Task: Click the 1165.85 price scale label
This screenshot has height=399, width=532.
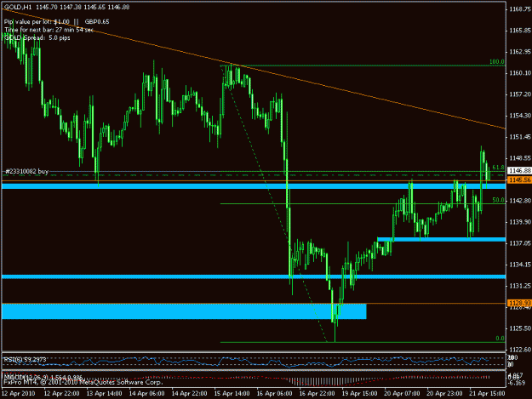Action: click(x=520, y=31)
